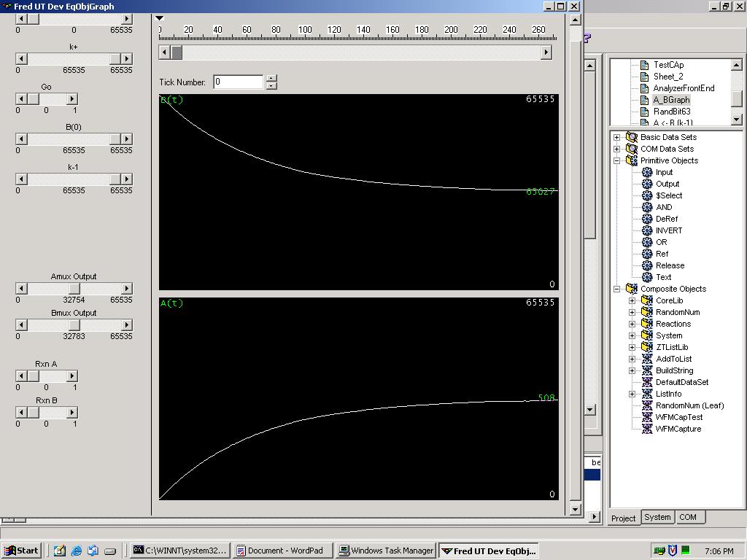Switch to Windows Task Manager
747x560 pixels.
(386, 551)
